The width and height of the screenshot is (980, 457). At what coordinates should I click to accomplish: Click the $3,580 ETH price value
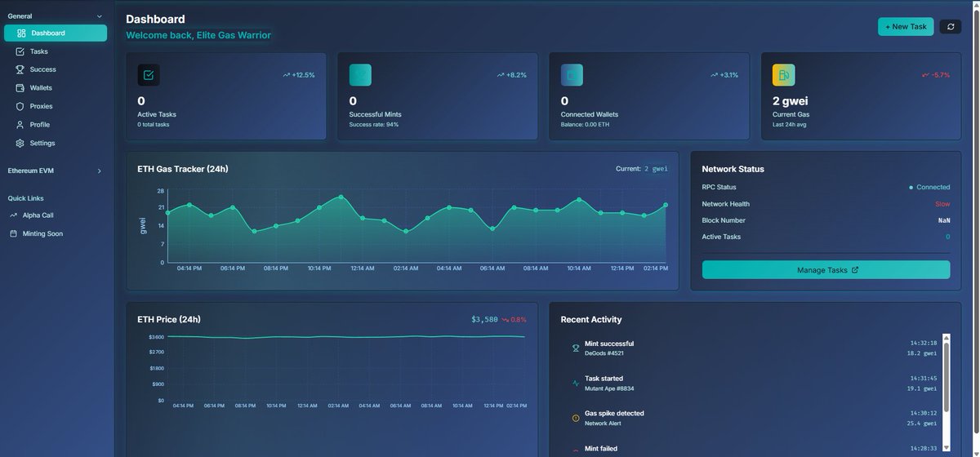pyautogui.click(x=484, y=319)
